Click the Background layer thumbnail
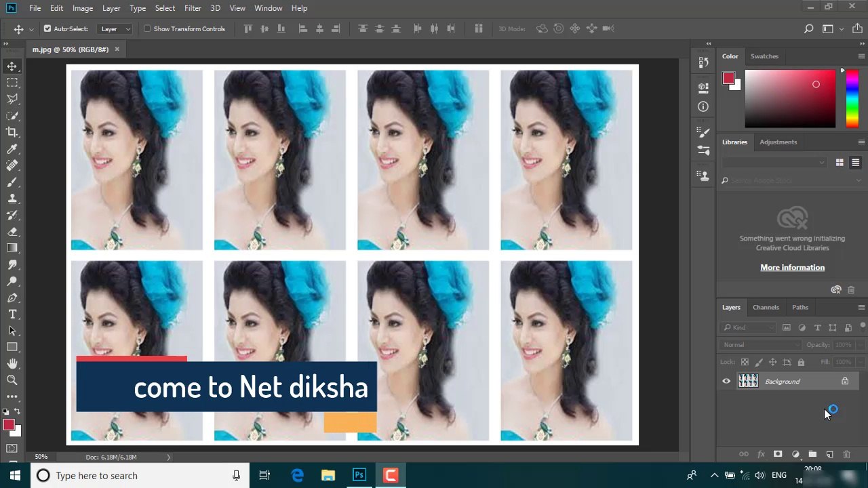 [x=748, y=381]
